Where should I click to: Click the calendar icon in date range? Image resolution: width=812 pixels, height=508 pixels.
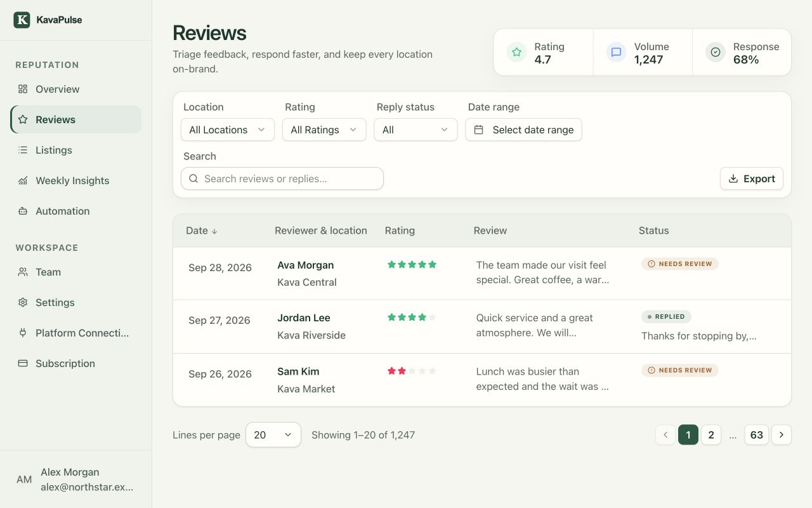pos(479,130)
